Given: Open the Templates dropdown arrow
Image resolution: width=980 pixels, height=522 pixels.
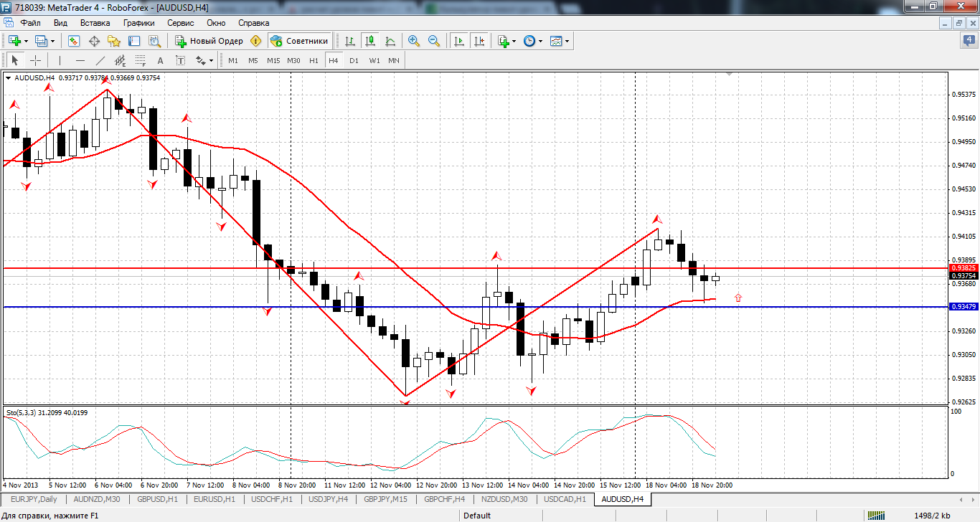Looking at the screenshot, I should click(x=567, y=41).
